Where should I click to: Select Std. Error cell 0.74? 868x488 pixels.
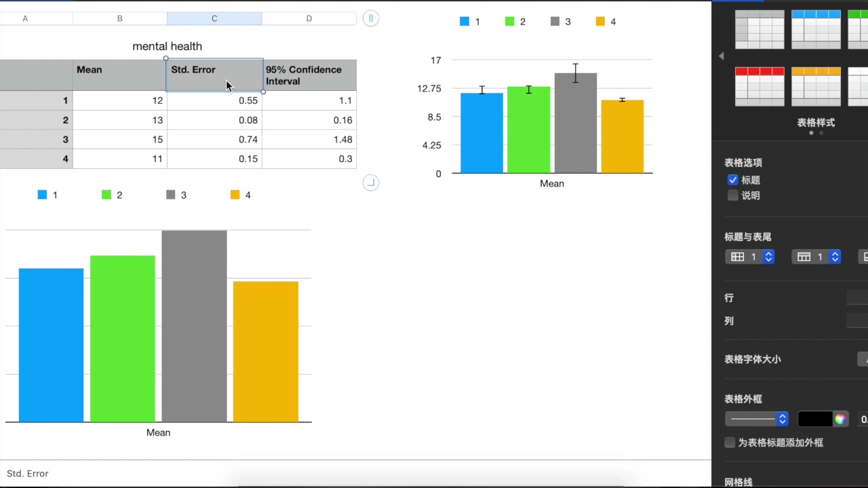(214, 140)
